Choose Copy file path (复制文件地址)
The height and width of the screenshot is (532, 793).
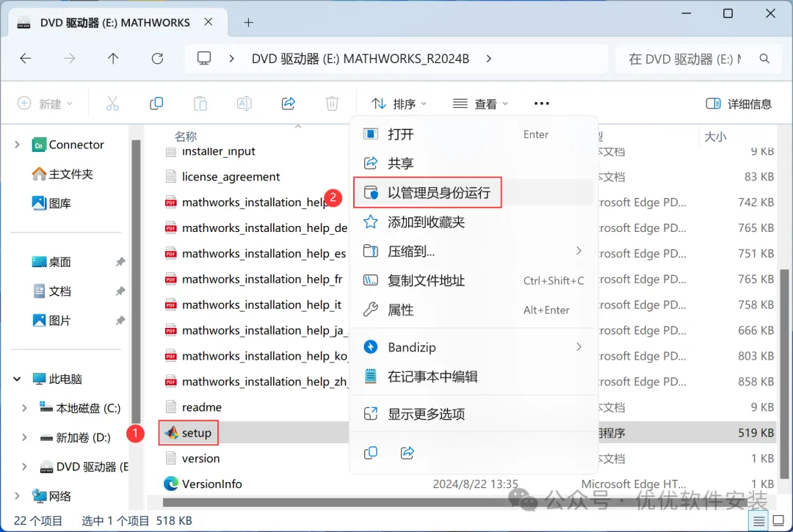473,280
